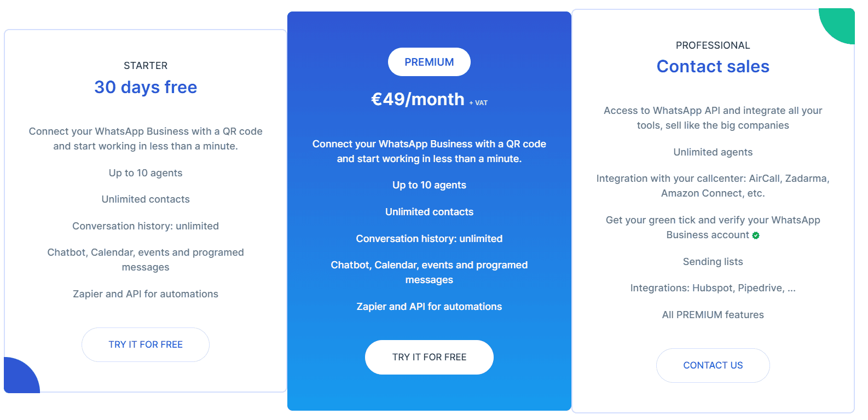The width and height of the screenshot is (868, 420).
Task: Click Integrations: Hubspot, Pipedrive text
Action: pyautogui.click(x=713, y=287)
